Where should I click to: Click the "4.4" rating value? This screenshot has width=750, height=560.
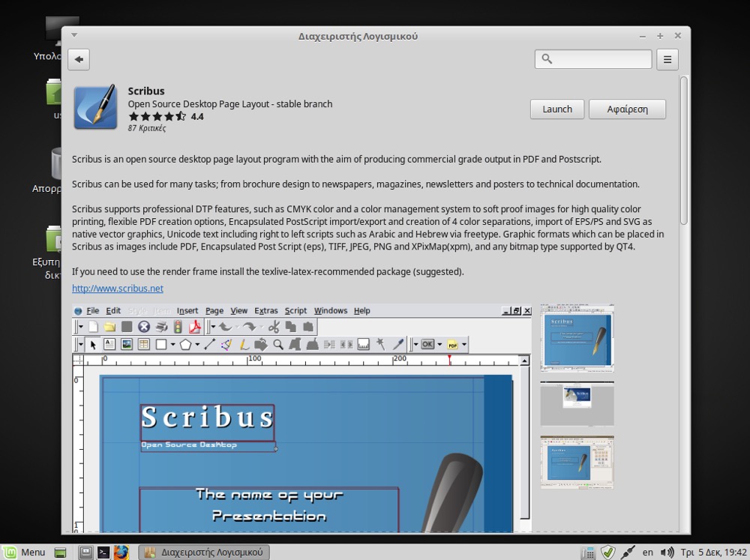coord(197,117)
